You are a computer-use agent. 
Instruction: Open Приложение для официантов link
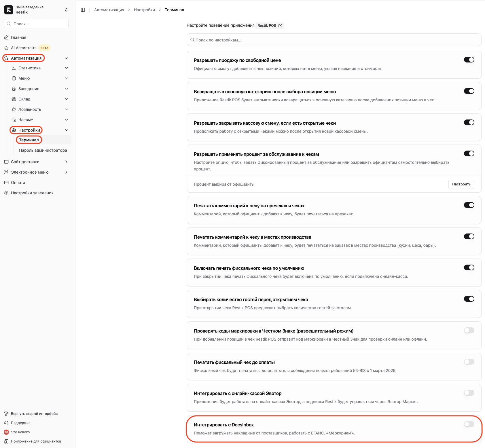point(36,441)
